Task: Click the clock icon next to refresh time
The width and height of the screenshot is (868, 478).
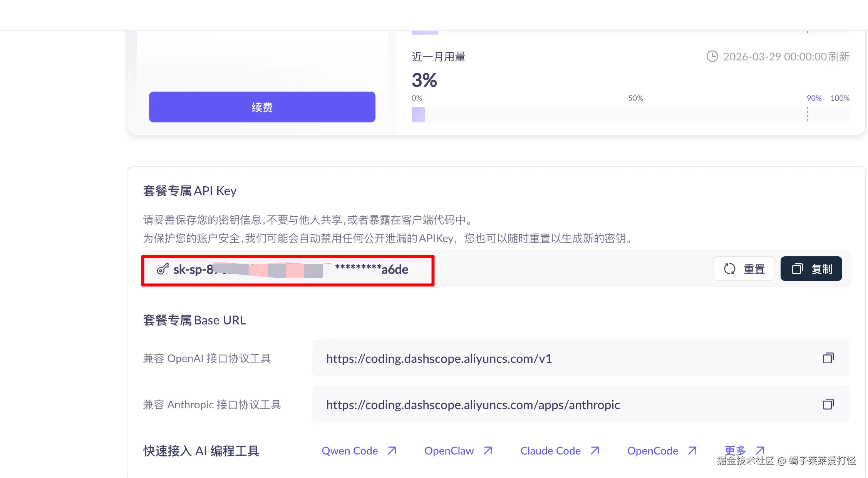Action: pyautogui.click(x=712, y=56)
